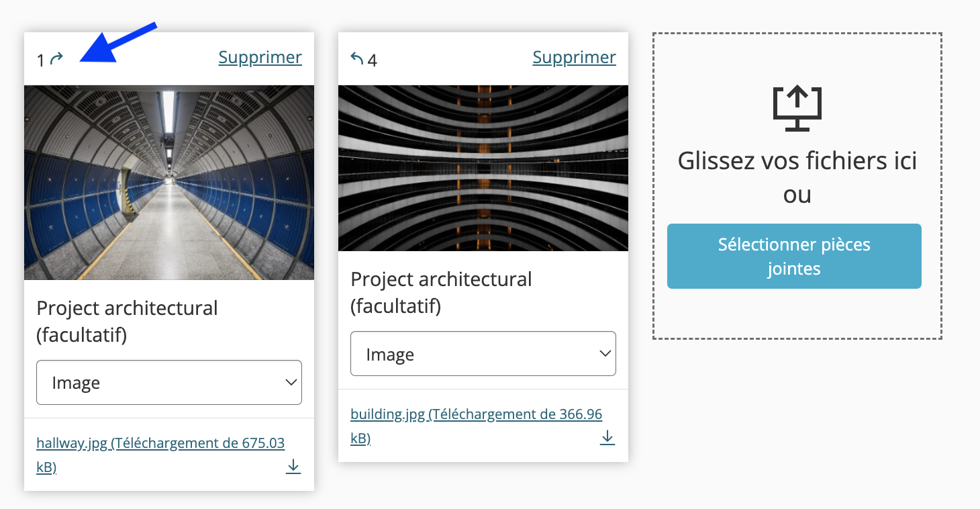Screen dimensions: 980x509
Task: Open the building.jpg download link
Action: [476, 426]
